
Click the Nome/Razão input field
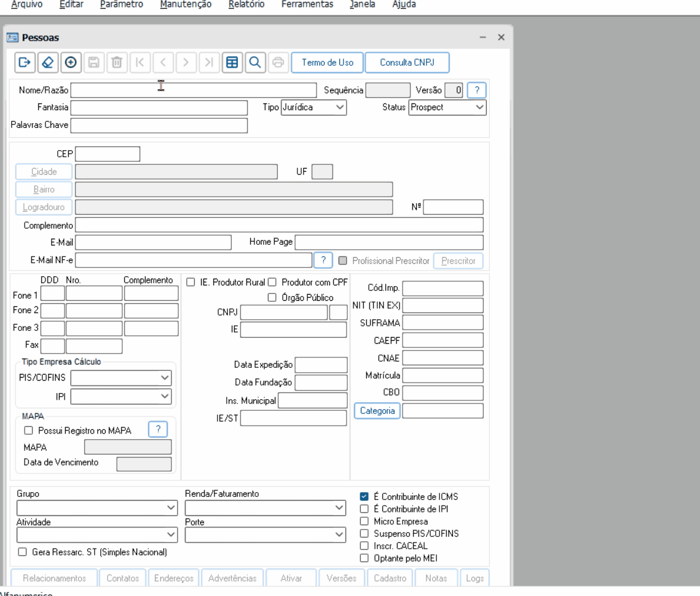point(193,90)
